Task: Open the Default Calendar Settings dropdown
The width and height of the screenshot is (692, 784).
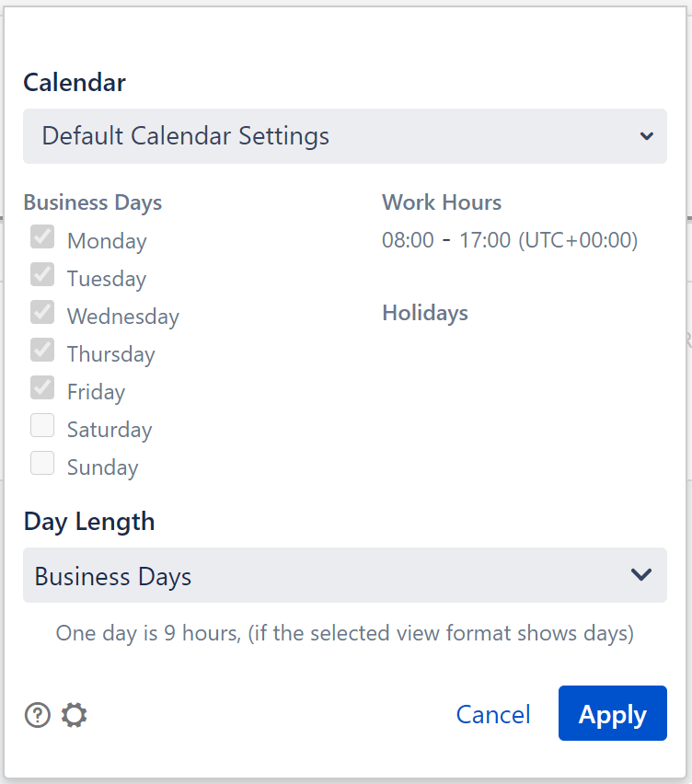Action: [331, 136]
